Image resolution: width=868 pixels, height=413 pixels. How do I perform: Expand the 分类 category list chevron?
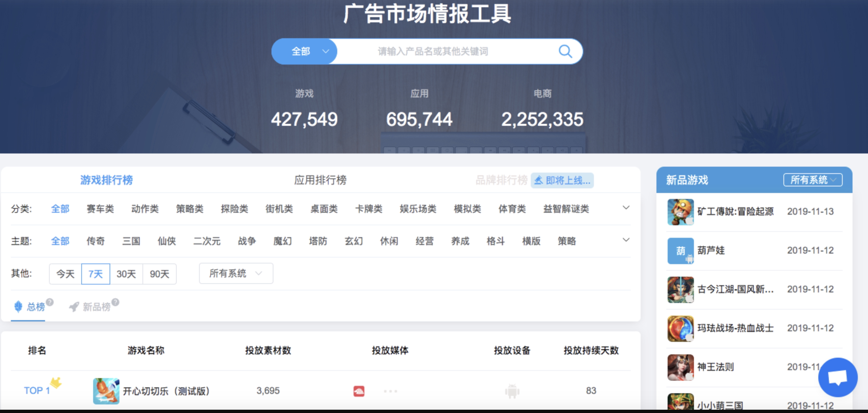[x=626, y=208]
